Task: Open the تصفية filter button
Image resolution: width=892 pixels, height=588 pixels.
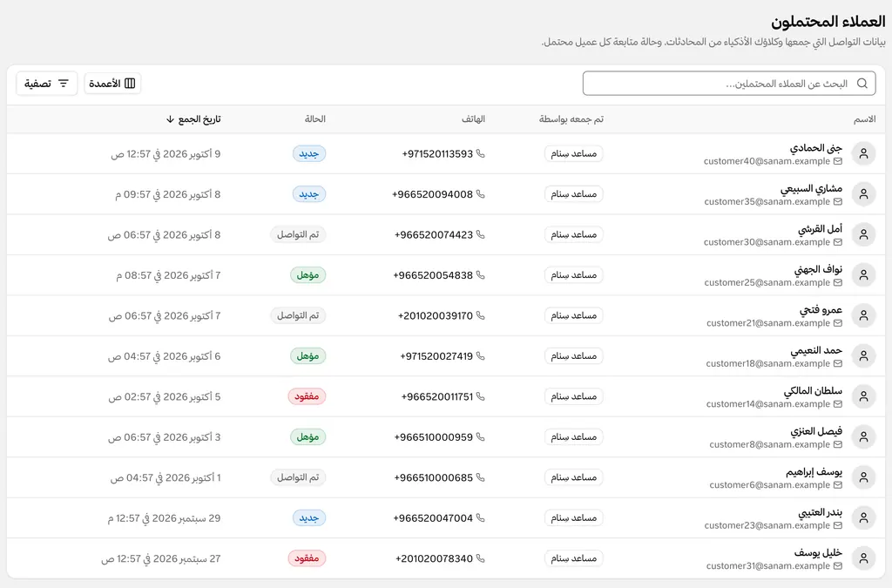Action: [47, 84]
